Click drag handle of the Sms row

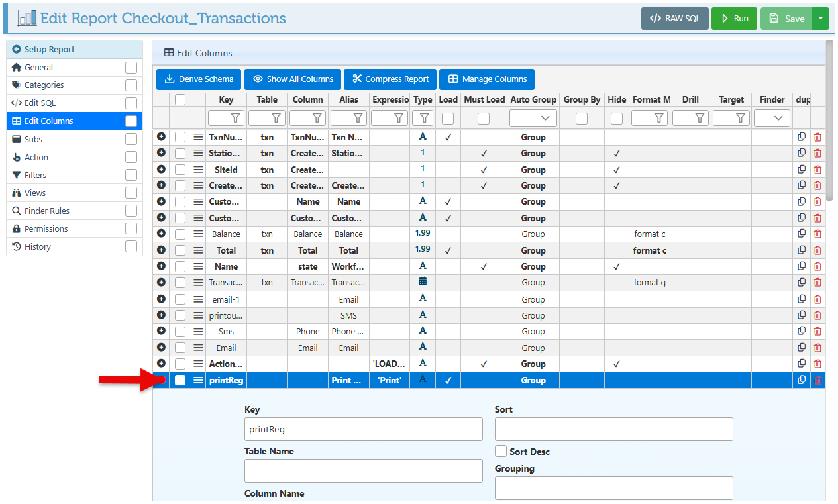[198, 331]
